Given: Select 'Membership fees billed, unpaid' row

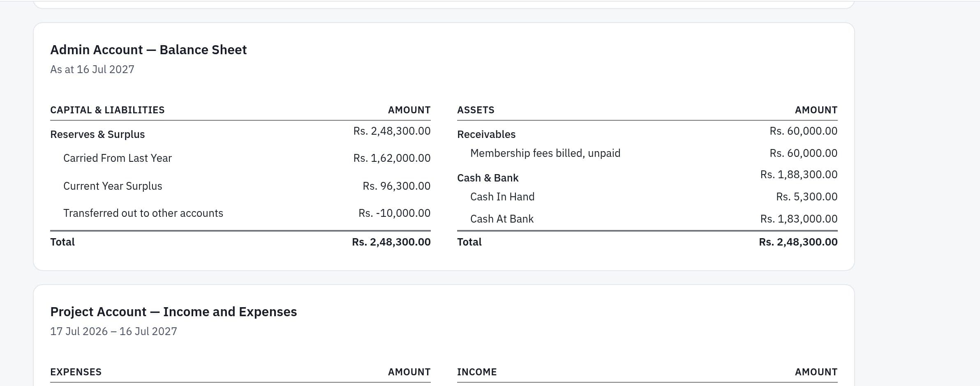Looking at the screenshot, I should 647,153.
